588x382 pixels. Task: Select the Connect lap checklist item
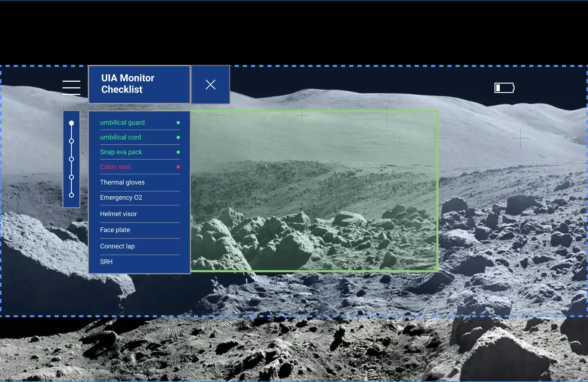pyautogui.click(x=140, y=247)
